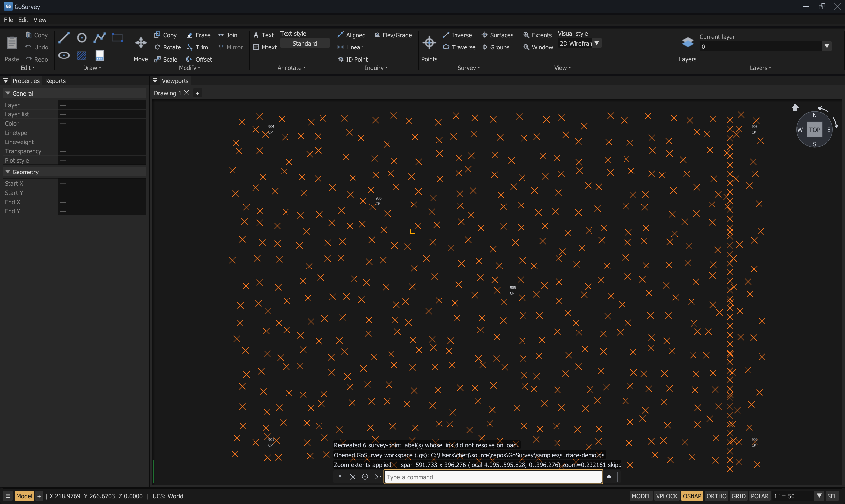Screen dimensions: 845x504
Task: Select the Polyline draw tool
Action: tap(100, 37)
